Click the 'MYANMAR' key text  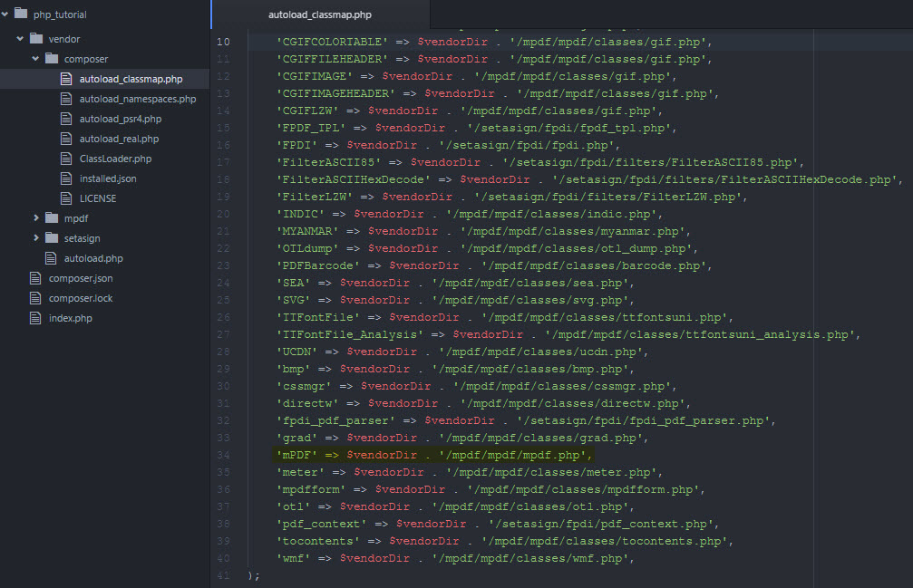[x=306, y=231]
